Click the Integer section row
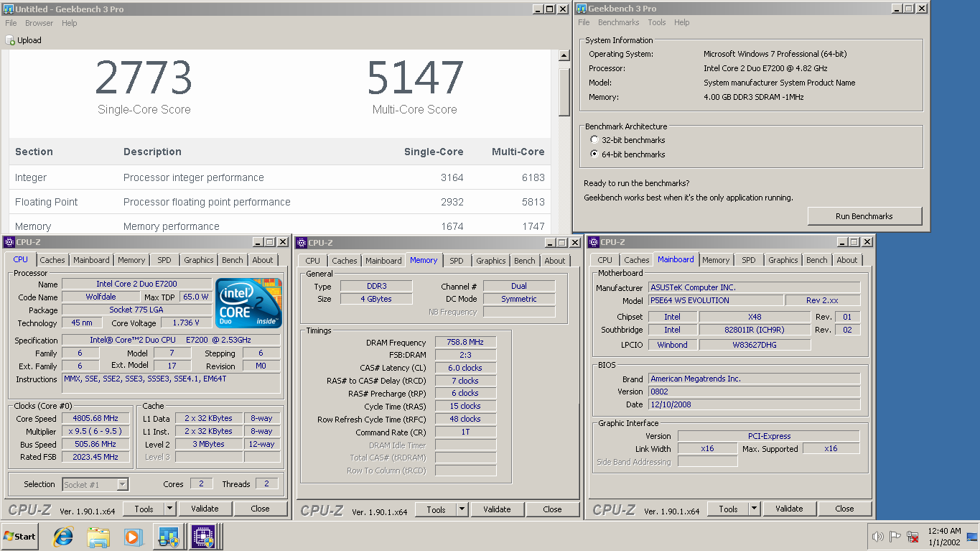 pos(280,177)
